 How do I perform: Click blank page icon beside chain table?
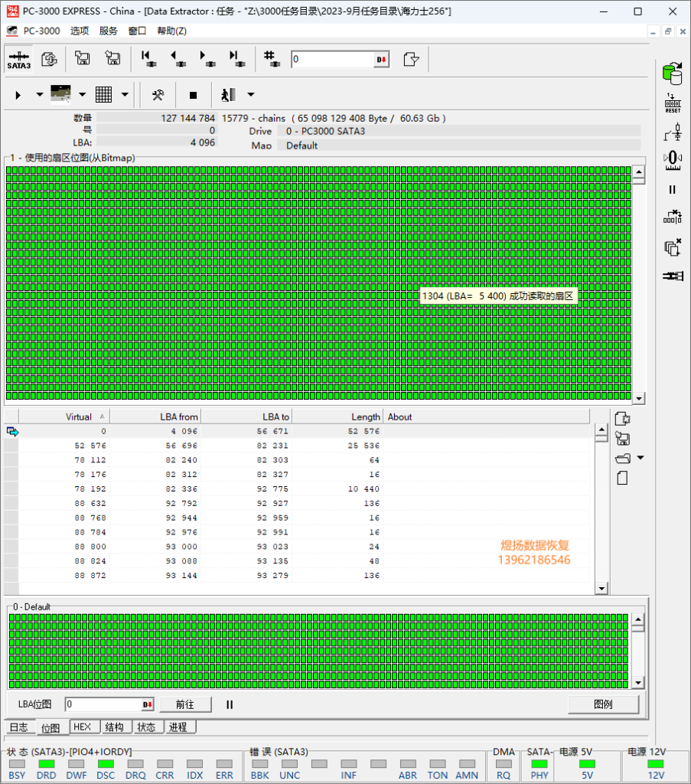622,479
